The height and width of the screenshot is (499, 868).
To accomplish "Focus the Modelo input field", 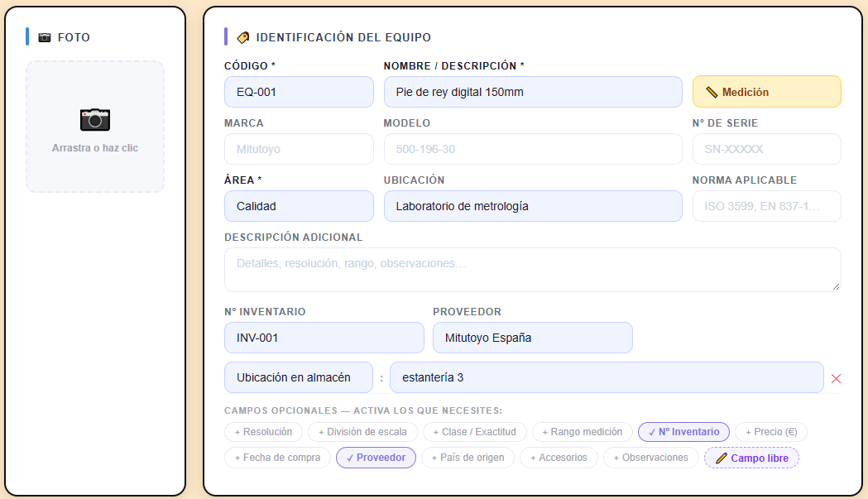I will coord(533,149).
